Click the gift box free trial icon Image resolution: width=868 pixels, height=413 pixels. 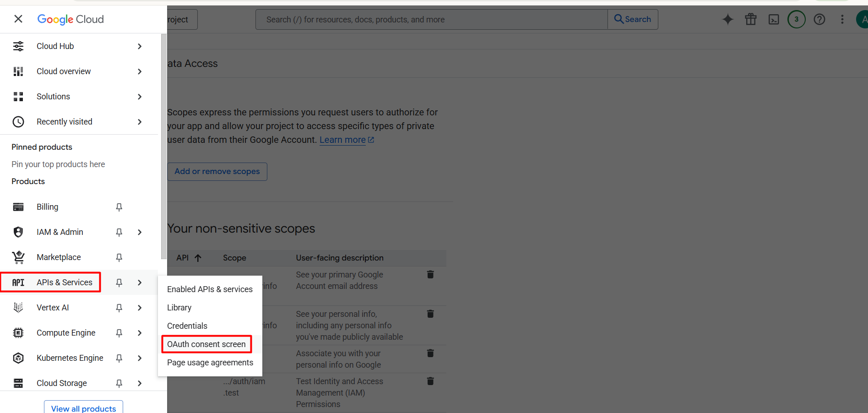(x=751, y=19)
